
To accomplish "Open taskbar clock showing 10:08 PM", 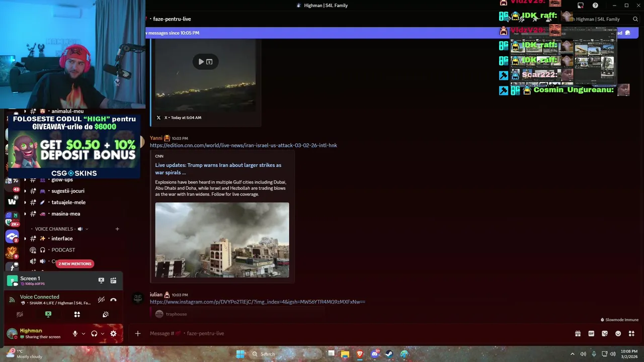I will [x=629, y=354].
